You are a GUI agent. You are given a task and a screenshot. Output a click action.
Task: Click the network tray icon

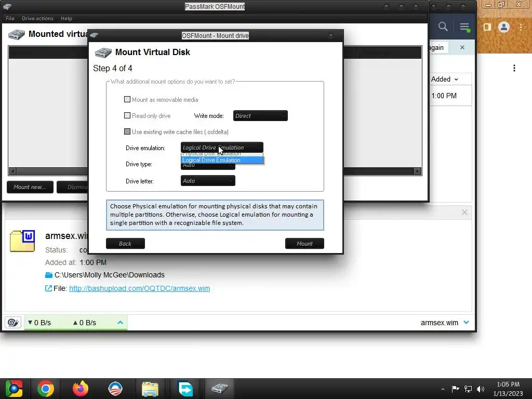(468, 389)
